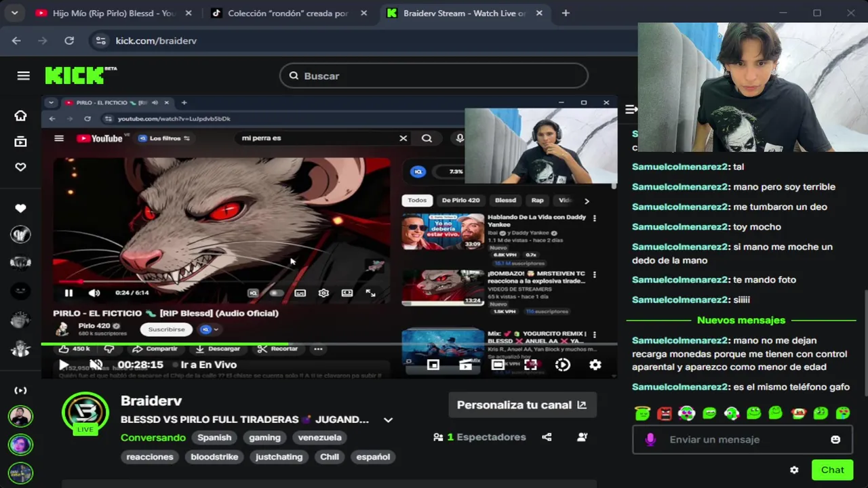
Task: Click the person follow icon beside share
Action: pyautogui.click(x=582, y=437)
